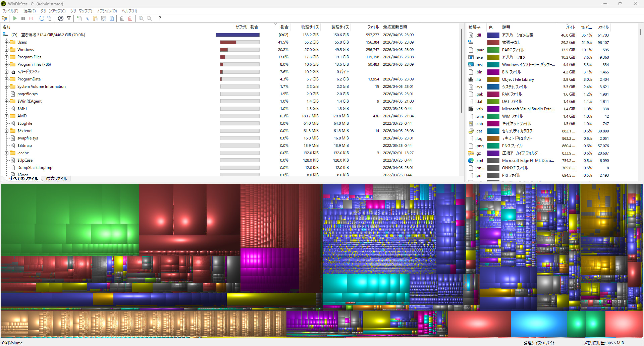
Task: Select pagefile.sys in the file tree
Action: (x=28, y=94)
